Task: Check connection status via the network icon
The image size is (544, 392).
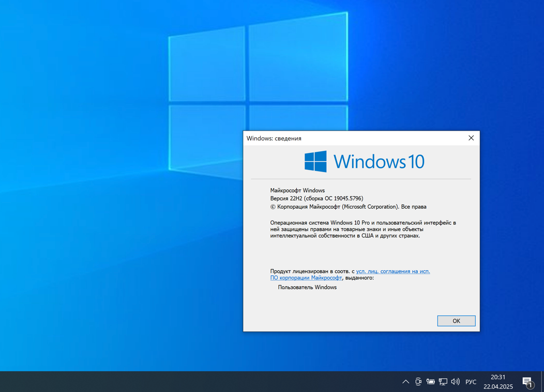Action: coord(442,381)
